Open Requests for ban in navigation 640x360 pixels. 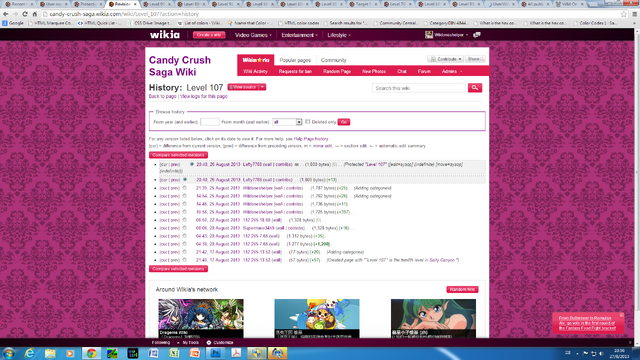[x=295, y=71]
